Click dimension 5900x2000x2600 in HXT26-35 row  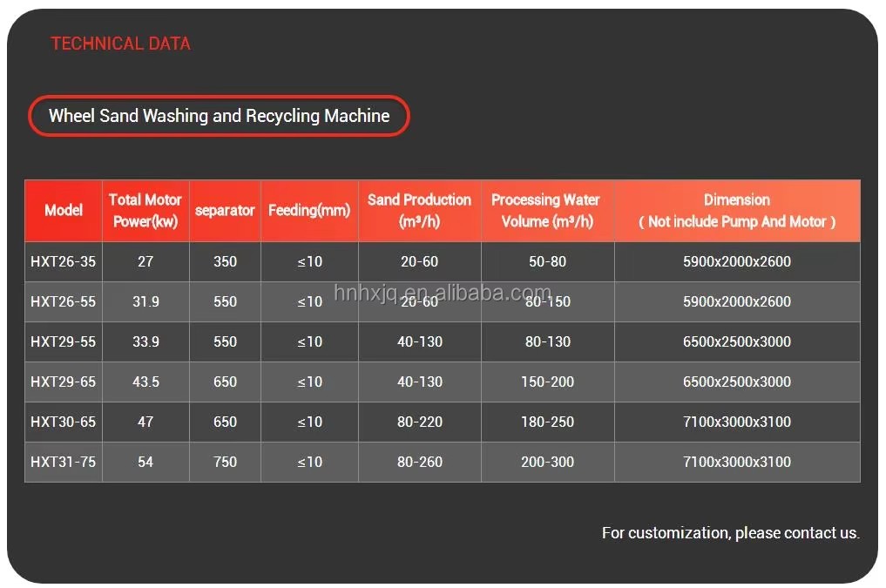click(x=737, y=261)
